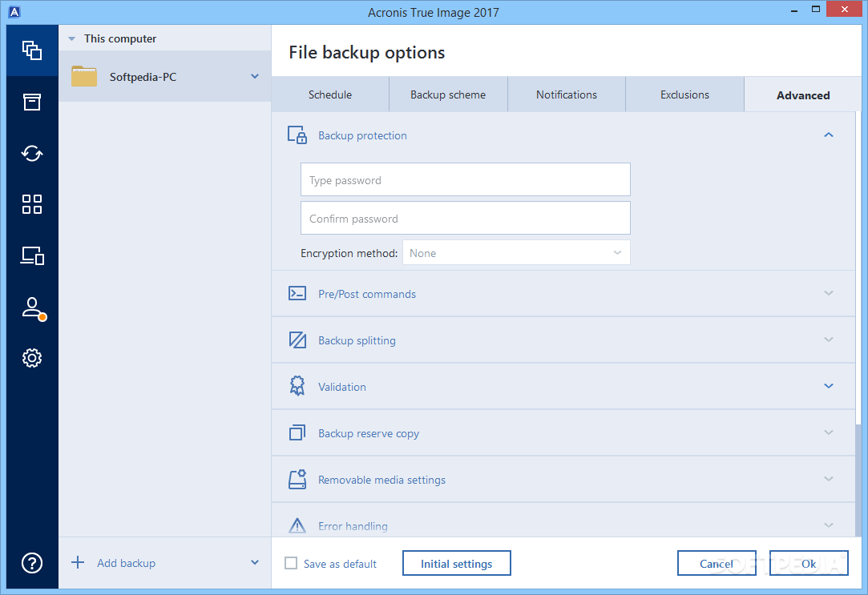Switch to the Backup scheme tab
This screenshot has height=595, width=868.
(x=448, y=94)
